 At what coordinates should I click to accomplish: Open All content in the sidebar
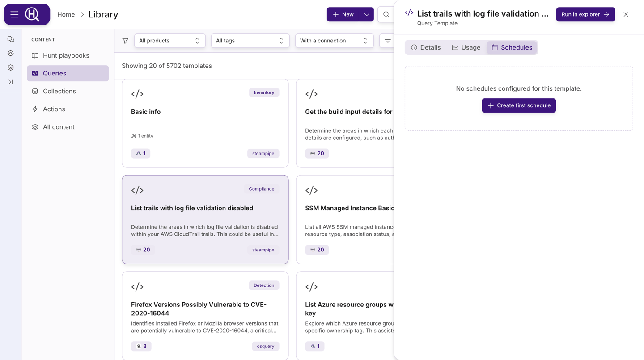click(68, 127)
